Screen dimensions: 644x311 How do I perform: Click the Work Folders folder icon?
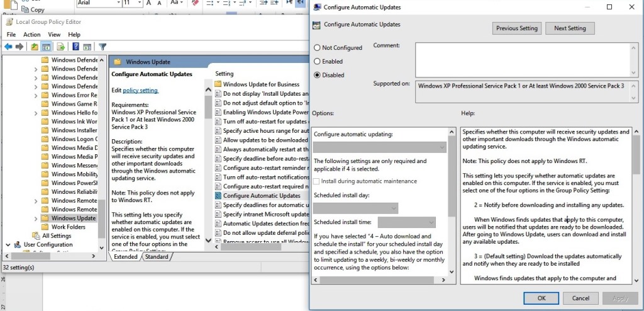tap(45, 227)
